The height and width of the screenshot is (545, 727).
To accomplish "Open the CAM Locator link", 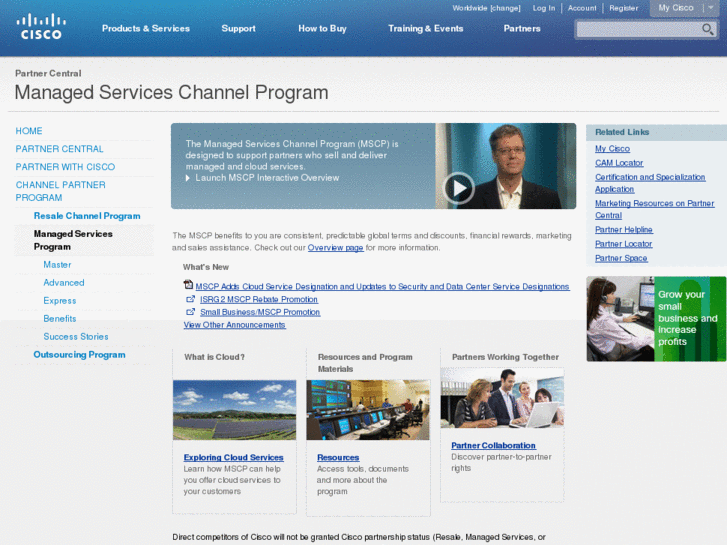I will (x=619, y=163).
